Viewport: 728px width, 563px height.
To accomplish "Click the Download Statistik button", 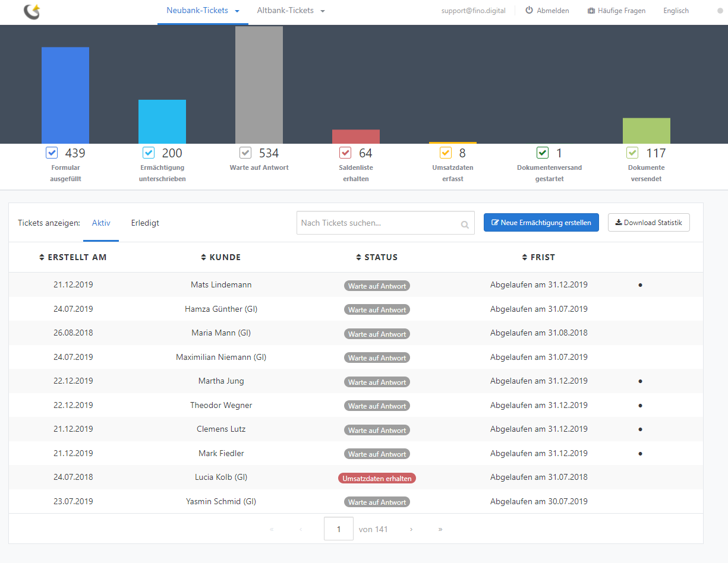I will coord(648,223).
